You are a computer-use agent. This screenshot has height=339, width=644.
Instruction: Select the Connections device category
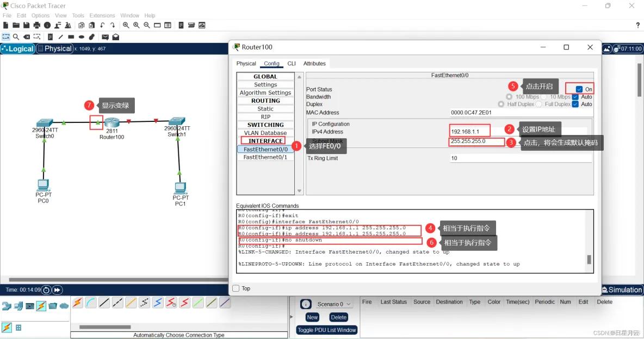(41, 306)
